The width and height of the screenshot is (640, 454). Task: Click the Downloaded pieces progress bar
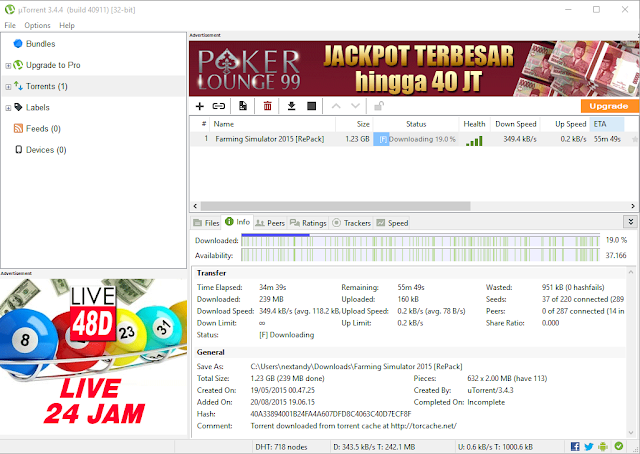(420, 240)
